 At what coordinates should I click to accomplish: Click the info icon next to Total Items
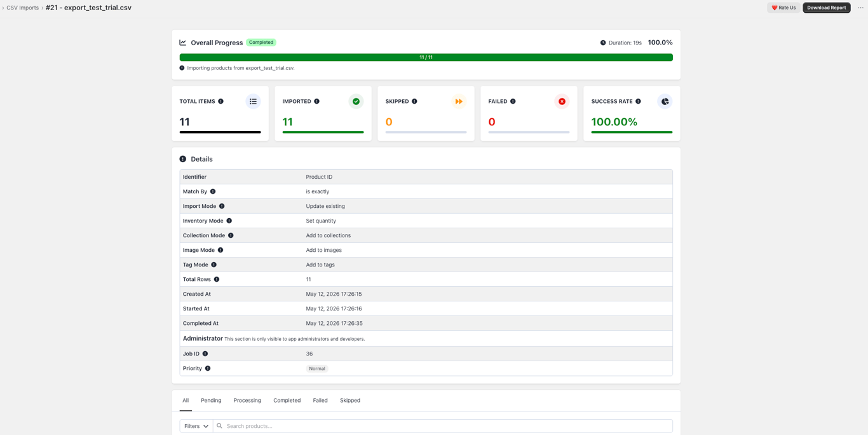tap(220, 101)
